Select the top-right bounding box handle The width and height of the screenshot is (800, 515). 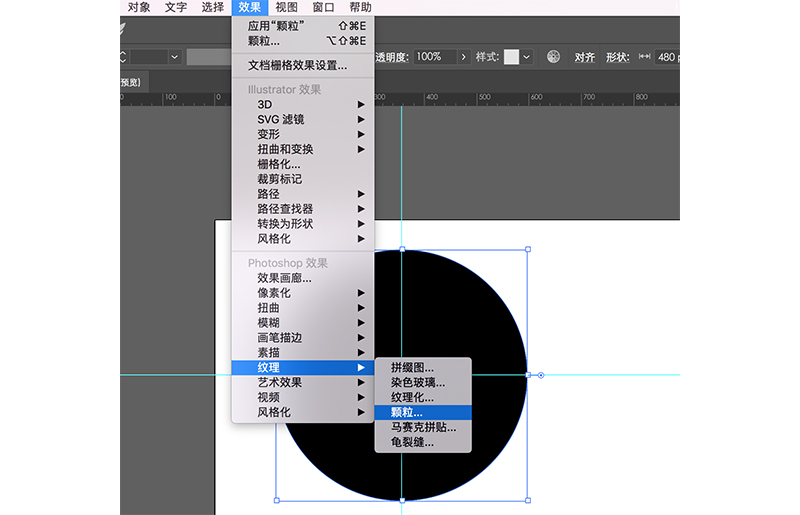[528, 250]
